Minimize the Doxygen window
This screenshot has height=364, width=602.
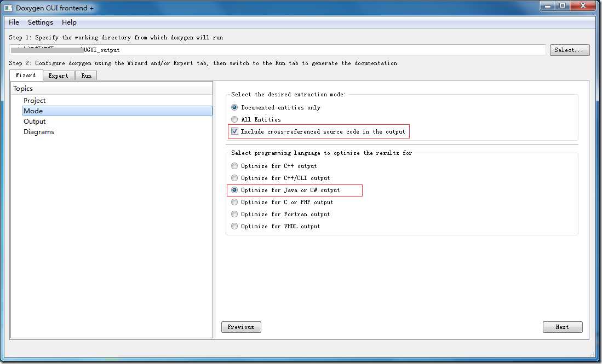tap(547, 6)
